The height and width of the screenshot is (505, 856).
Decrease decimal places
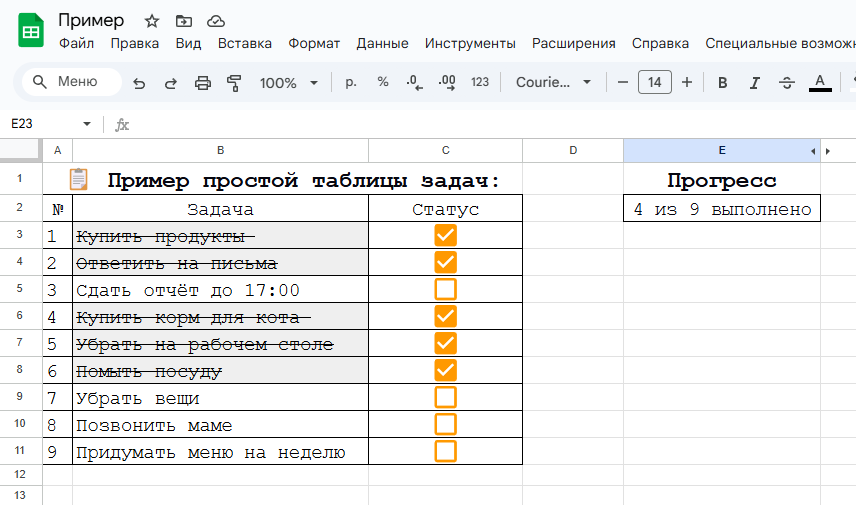click(x=414, y=82)
